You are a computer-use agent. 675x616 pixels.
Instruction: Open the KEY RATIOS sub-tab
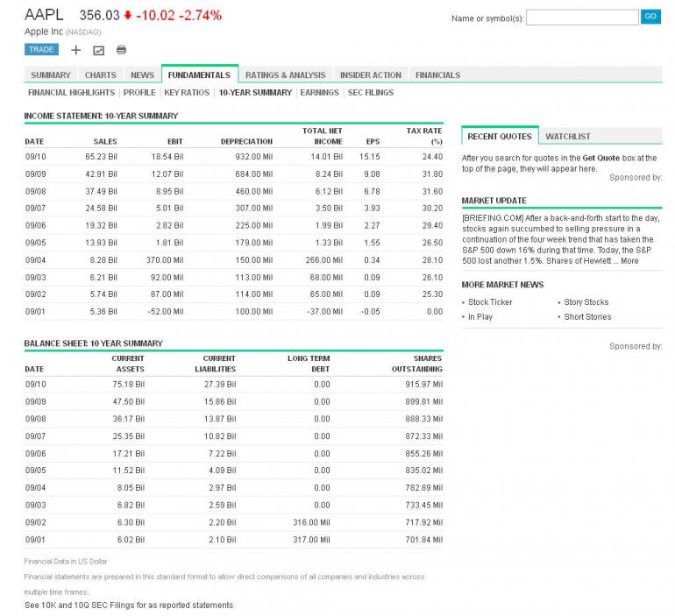point(187,93)
